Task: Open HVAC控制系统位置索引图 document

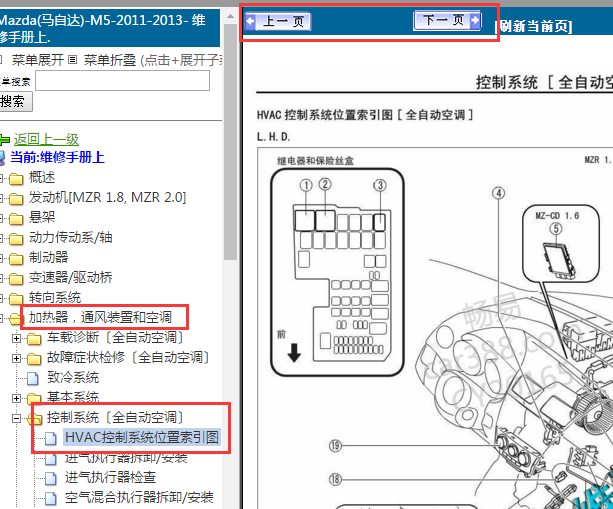Action: click(142, 437)
